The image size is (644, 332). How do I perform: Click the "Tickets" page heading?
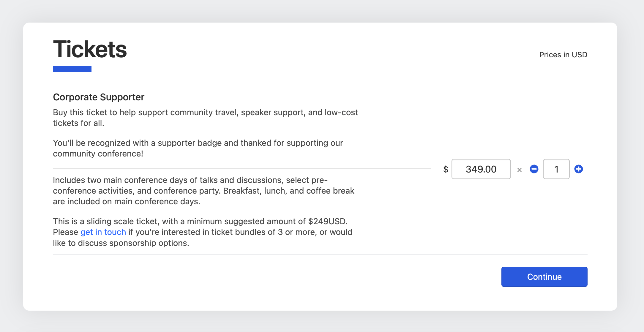tap(90, 49)
